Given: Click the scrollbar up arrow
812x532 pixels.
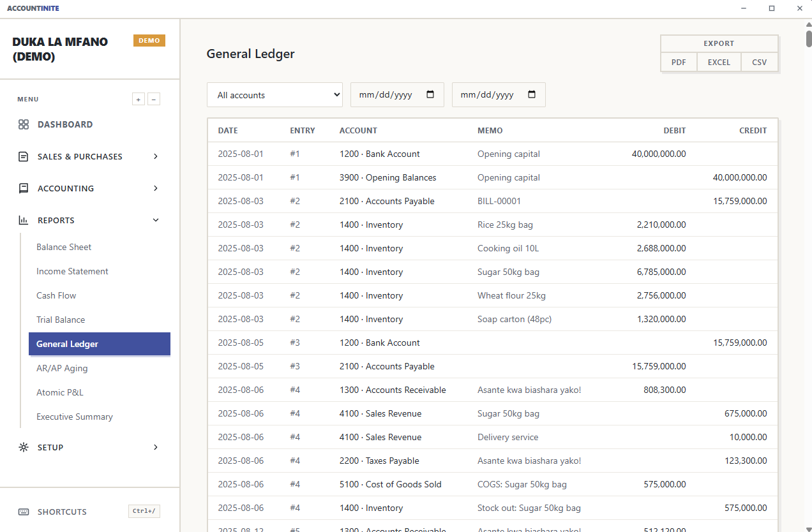Looking at the screenshot, I should click(x=809, y=24).
